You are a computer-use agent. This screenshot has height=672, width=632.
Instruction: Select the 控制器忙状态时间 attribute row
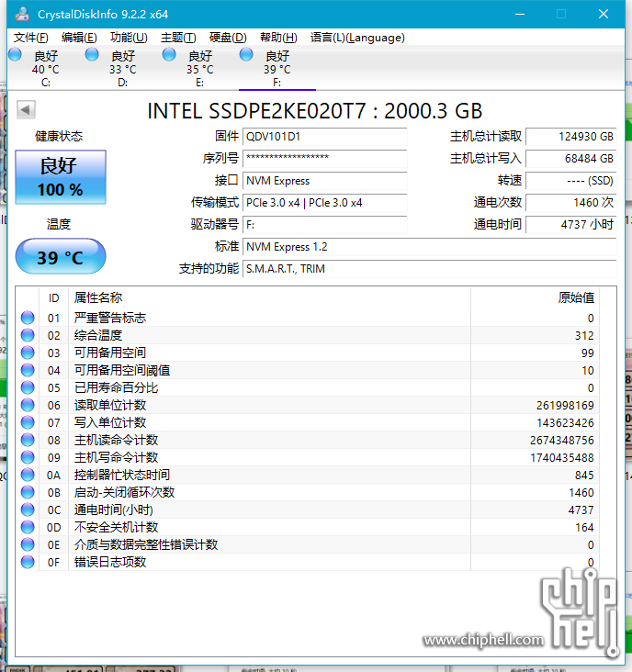coord(308,475)
